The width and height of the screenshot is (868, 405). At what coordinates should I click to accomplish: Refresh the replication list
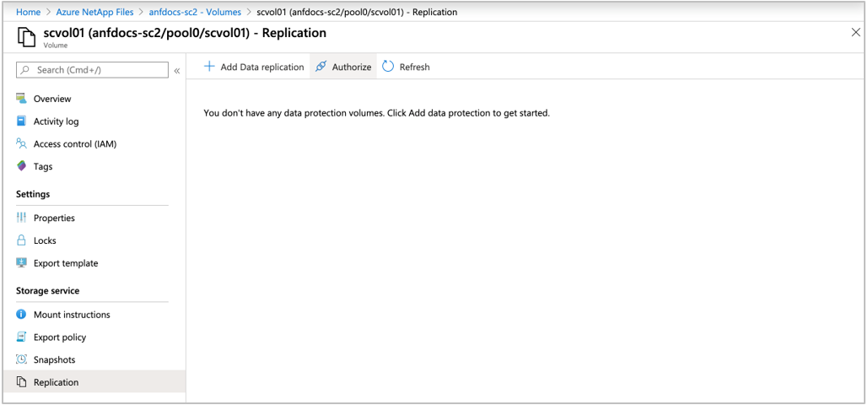coord(407,67)
